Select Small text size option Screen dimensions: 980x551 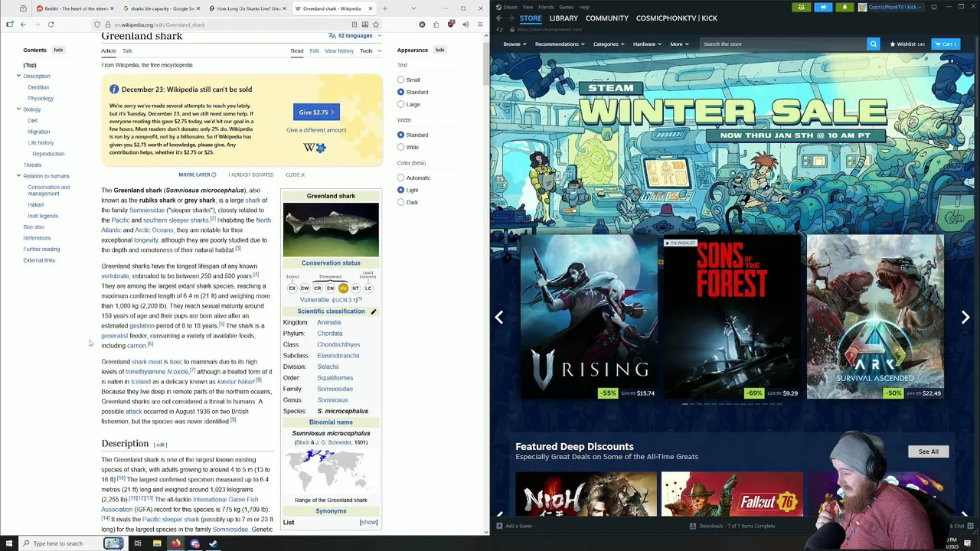click(400, 80)
